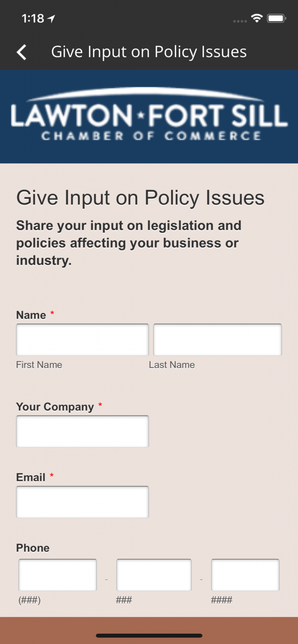This screenshot has width=298, height=644.
Task: Tap the navigation bar title text
Action: [149, 52]
